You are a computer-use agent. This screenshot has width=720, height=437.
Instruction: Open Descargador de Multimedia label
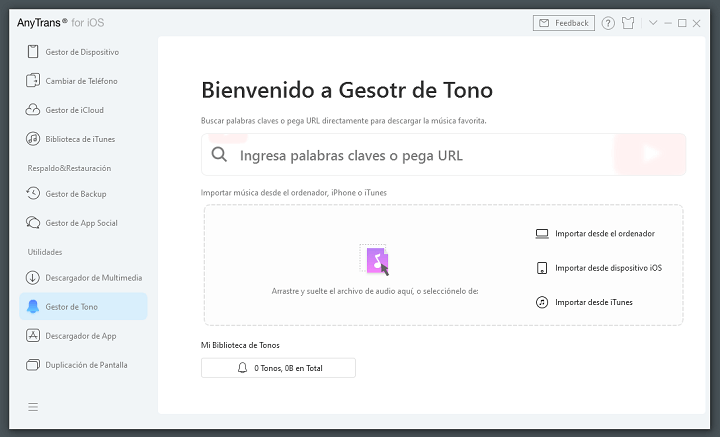[94, 278]
